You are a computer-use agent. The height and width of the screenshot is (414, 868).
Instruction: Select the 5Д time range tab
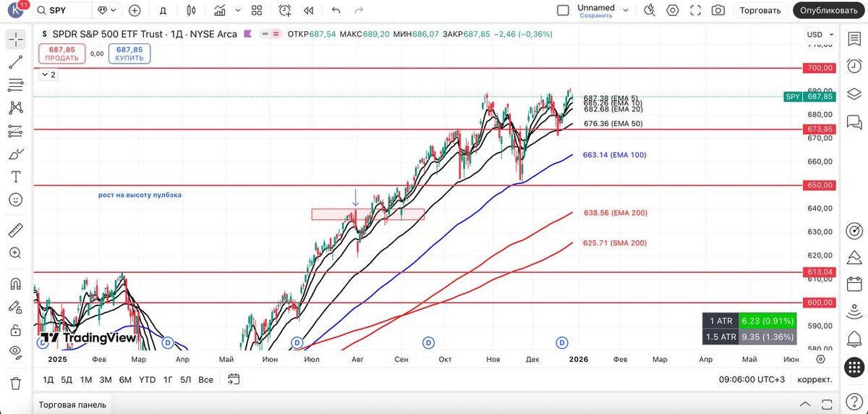click(67, 379)
